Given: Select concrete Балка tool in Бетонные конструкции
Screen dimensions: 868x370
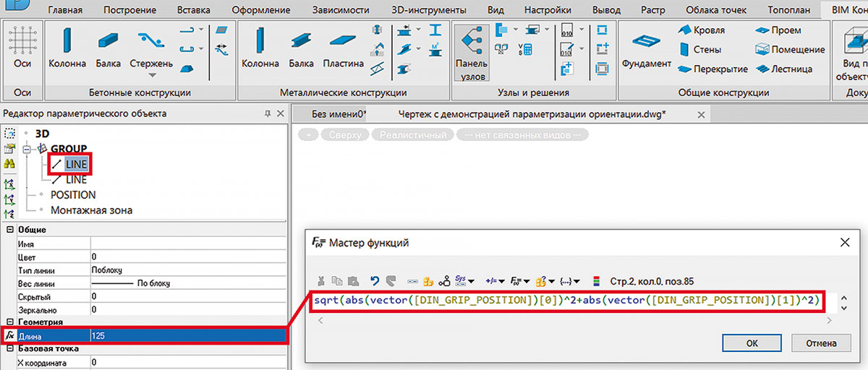Looking at the screenshot, I should click(x=108, y=49).
